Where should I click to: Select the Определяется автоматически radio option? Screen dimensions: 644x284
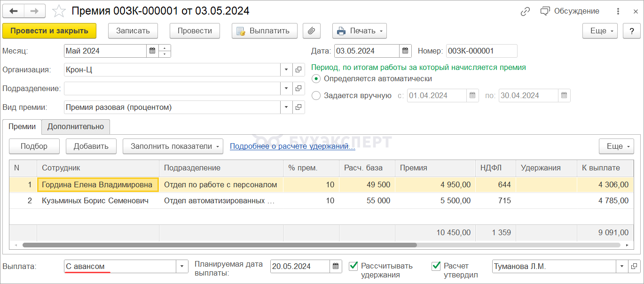click(x=316, y=79)
